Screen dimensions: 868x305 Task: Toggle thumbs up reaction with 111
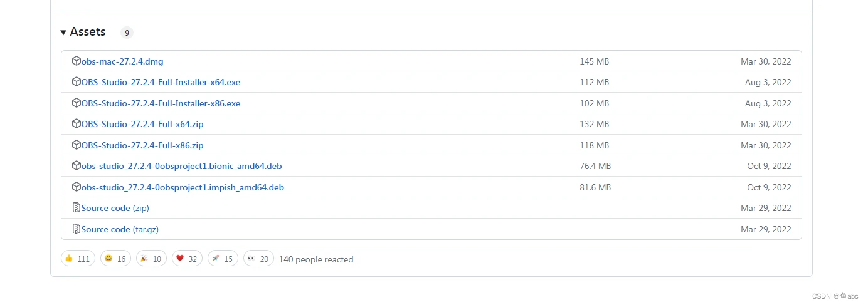tap(78, 259)
